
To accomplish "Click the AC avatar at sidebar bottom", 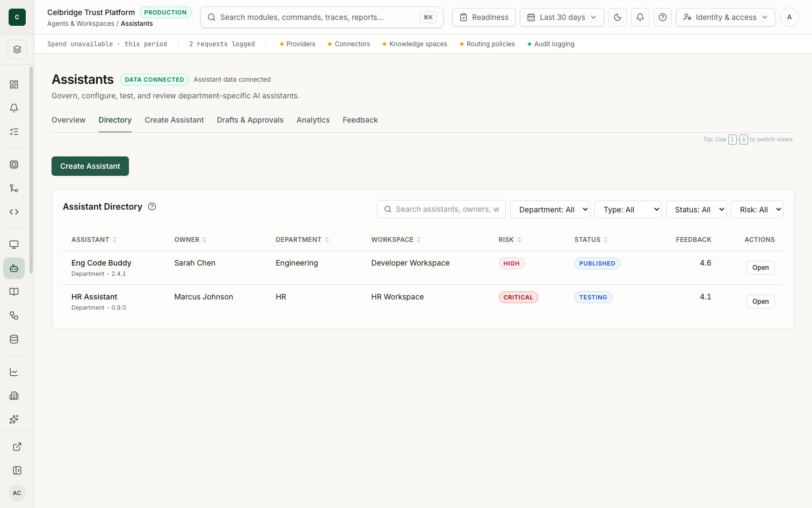I will 17,493.
